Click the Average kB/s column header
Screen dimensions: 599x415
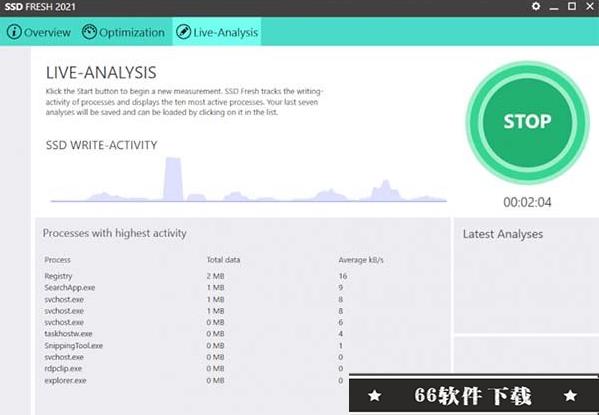[361, 260]
